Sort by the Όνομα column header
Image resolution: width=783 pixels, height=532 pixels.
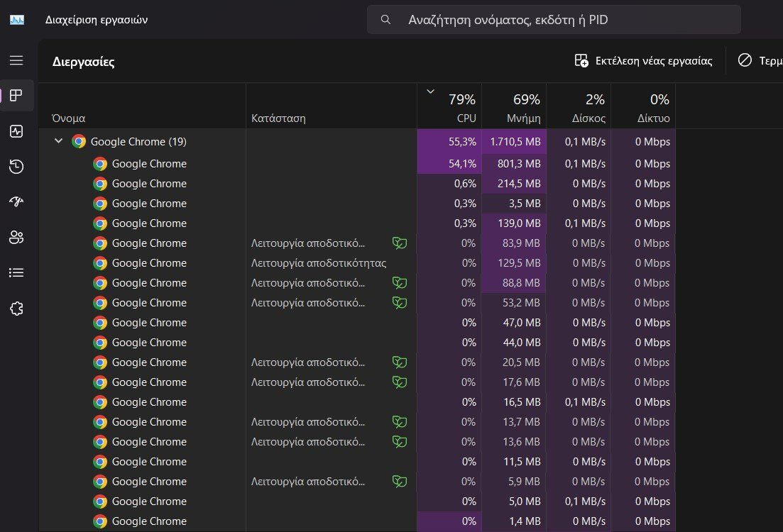(142, 106)
